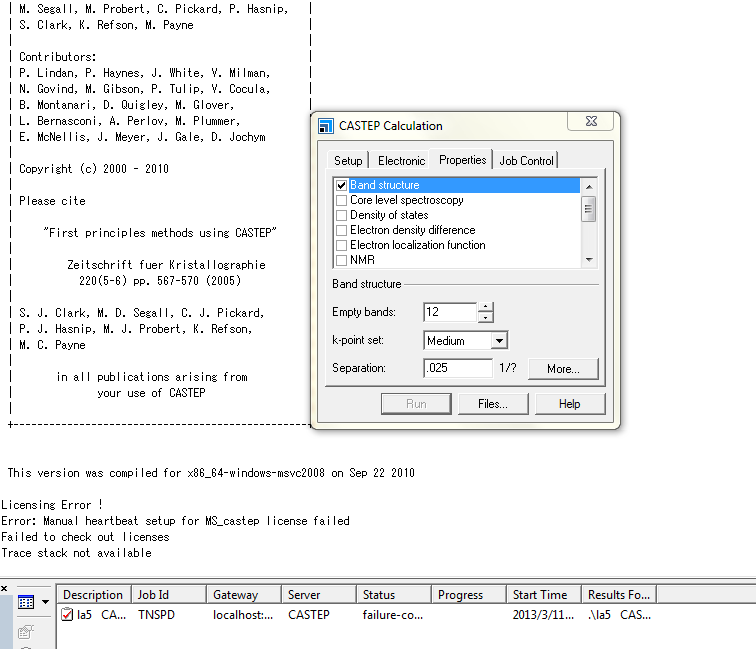Image resolution: width=756 pixels, height=649 pixels.
Task: Close the CASTEP Calculation dialog
Action: [x=591, y=121]
